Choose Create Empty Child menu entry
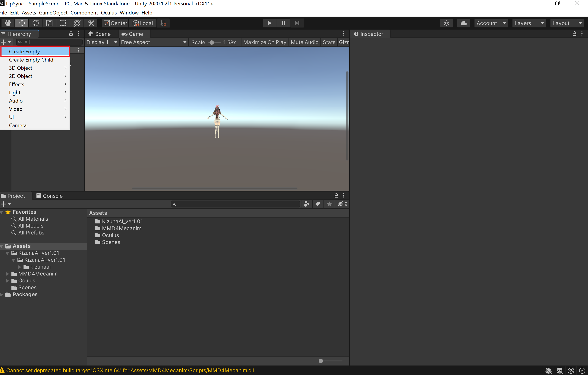Screen dimensions: 588x375 (x=31, y=60)
